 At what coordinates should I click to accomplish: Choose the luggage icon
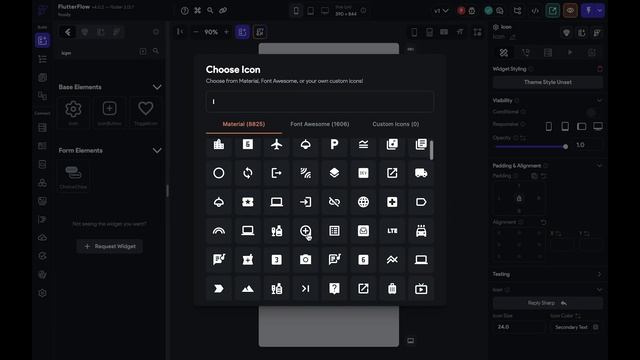click(392, 289)
